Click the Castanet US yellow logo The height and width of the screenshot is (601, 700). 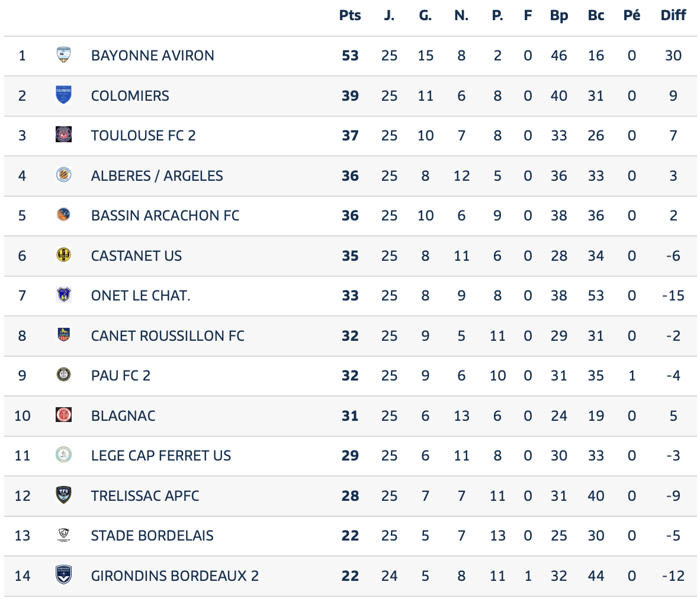click(63, 255)
